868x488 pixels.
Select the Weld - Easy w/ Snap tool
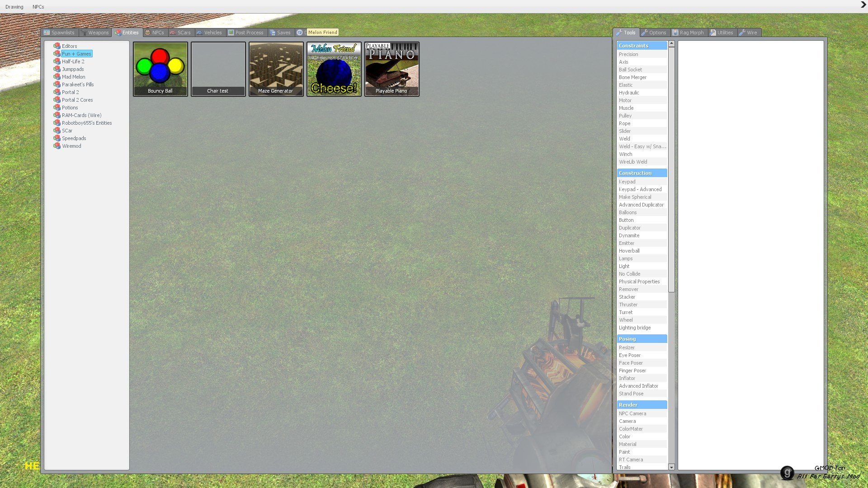(x=642, y=146)
